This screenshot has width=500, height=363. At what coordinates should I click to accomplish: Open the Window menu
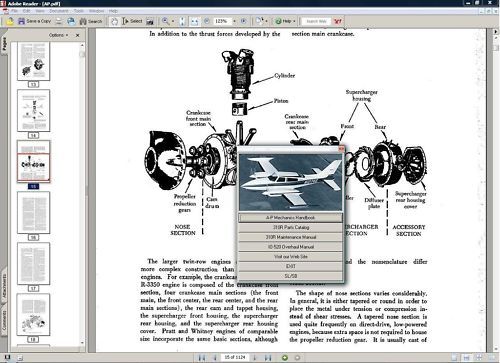tap(96, 11)
